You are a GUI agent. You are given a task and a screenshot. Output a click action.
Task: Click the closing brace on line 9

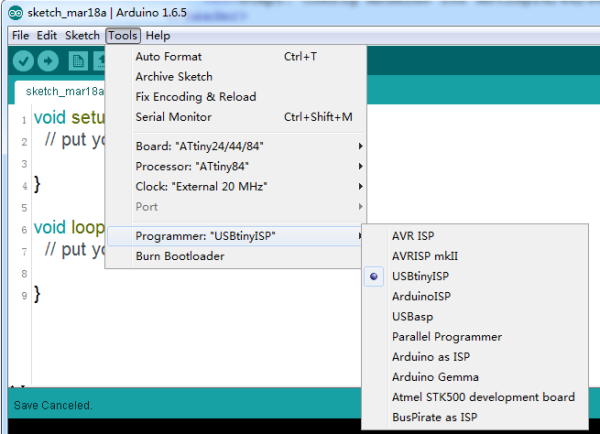tap(37, 294)
